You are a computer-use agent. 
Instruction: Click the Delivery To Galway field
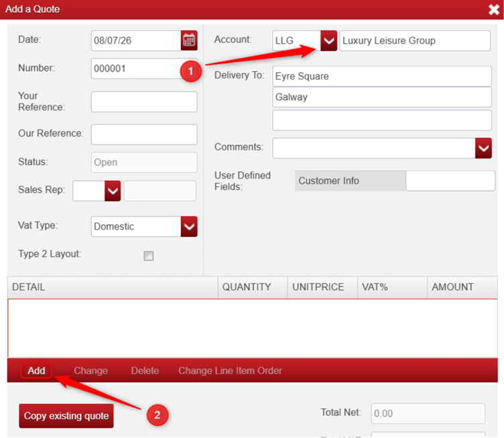tap(382, 97)
